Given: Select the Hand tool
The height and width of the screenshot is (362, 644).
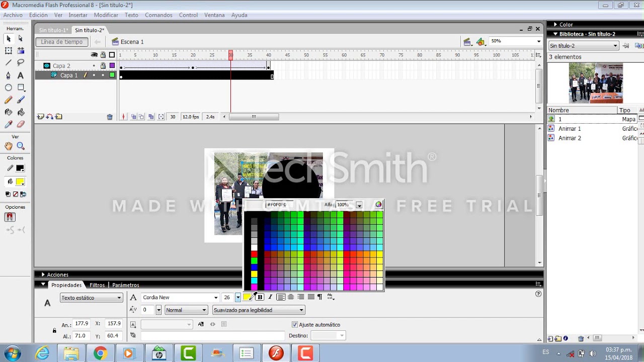Looking at the screenshot, I should [9, 146].
